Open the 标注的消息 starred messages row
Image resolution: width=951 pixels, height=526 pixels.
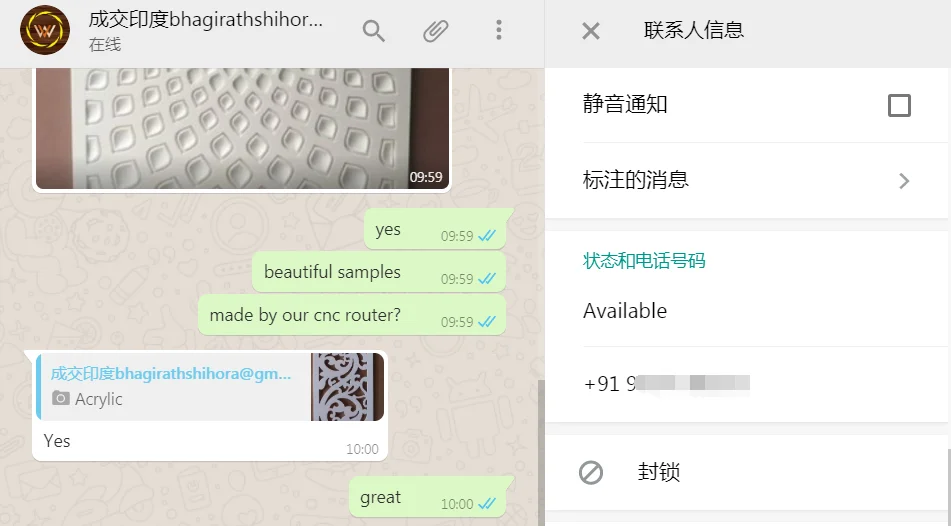point(746,180)
